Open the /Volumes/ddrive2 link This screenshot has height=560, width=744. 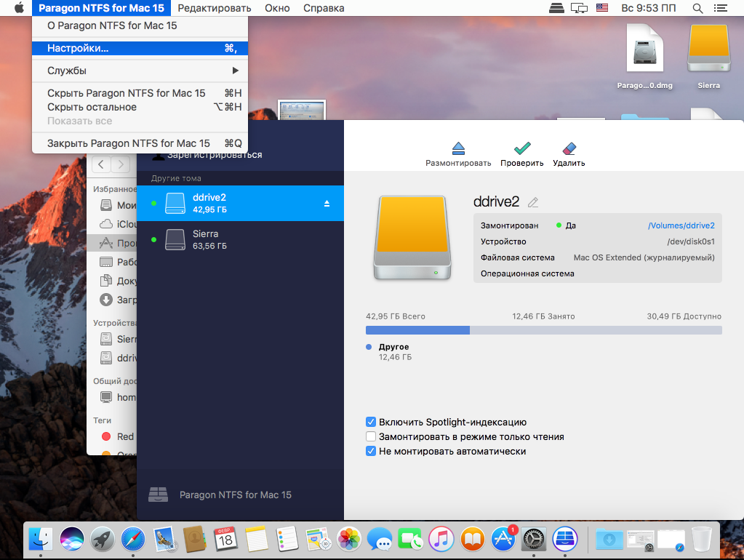click(681, 225)
